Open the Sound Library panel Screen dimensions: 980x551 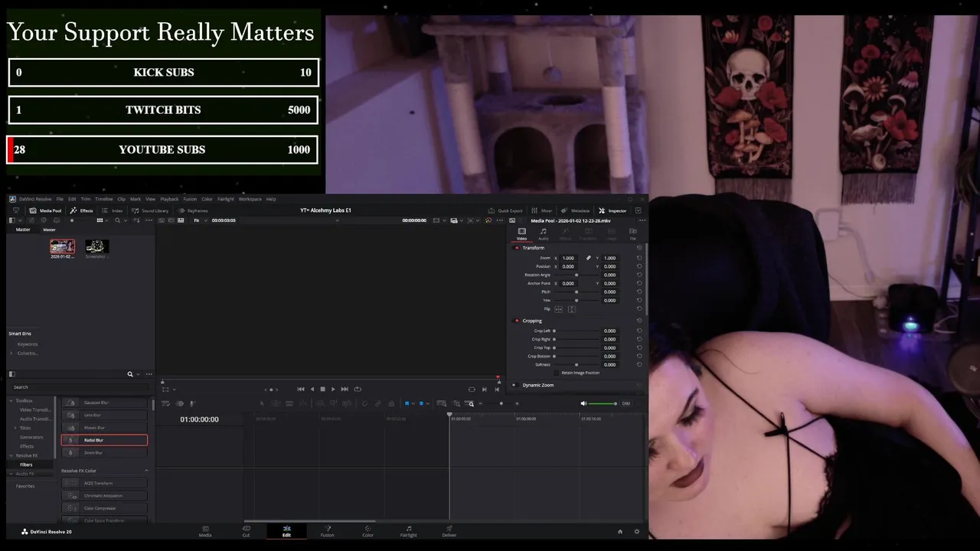coord(150,210)
